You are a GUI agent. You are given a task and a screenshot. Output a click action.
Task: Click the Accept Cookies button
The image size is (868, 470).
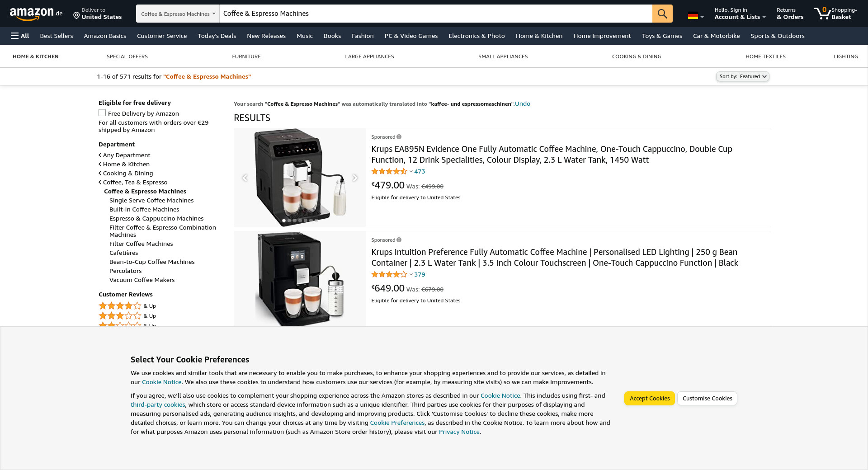coord(649,398)
